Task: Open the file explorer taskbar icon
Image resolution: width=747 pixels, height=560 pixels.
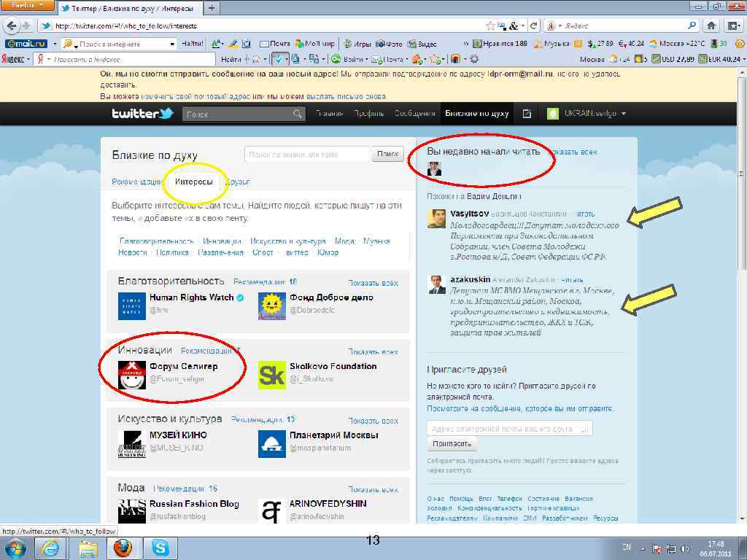Action: click(x=88, y=548)
